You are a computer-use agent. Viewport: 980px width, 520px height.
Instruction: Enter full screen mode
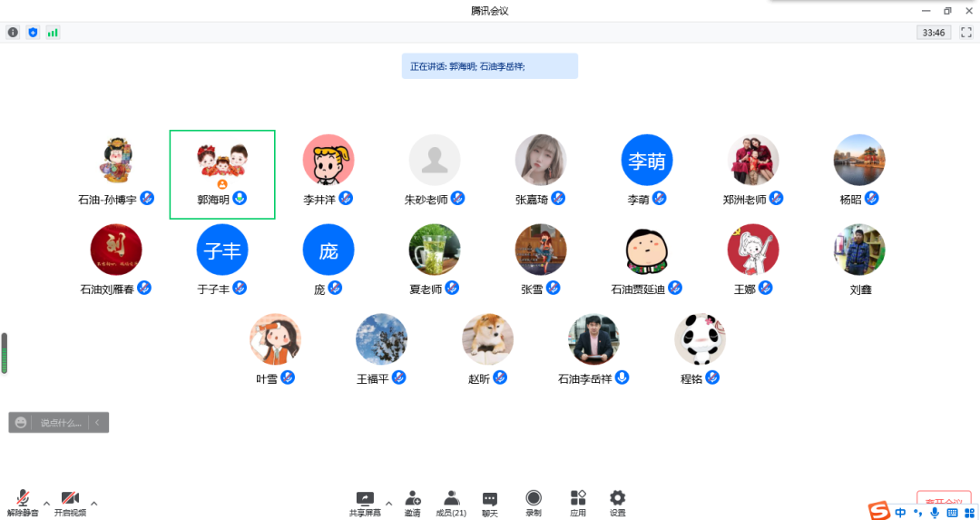point(965,33)
